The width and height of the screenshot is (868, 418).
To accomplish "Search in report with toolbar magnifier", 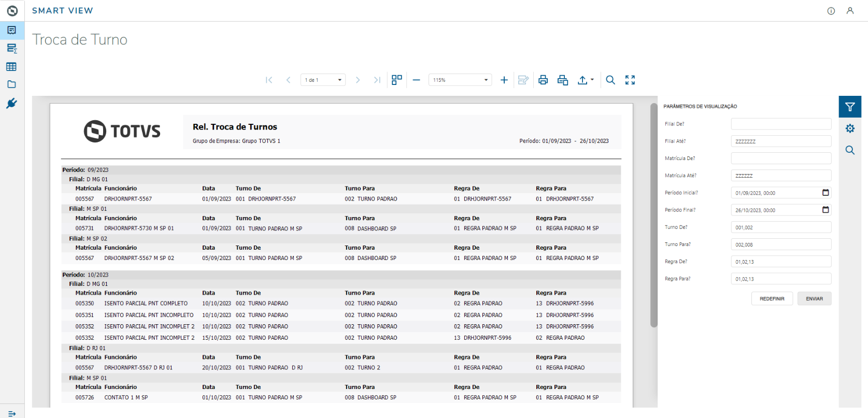I will tap(610, 80).
